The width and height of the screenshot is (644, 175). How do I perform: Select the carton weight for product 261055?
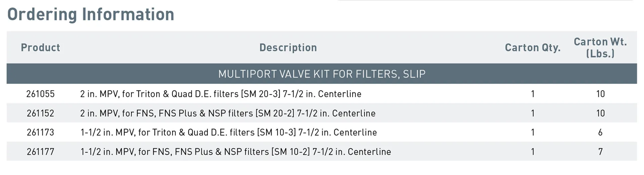click(600, 94)
